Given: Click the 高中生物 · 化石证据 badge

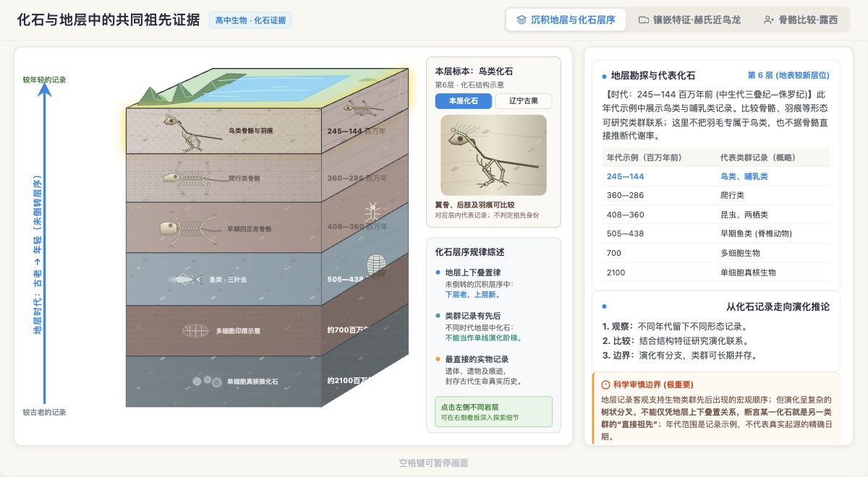Looking at the screenshot, I should tap(250, 20).
